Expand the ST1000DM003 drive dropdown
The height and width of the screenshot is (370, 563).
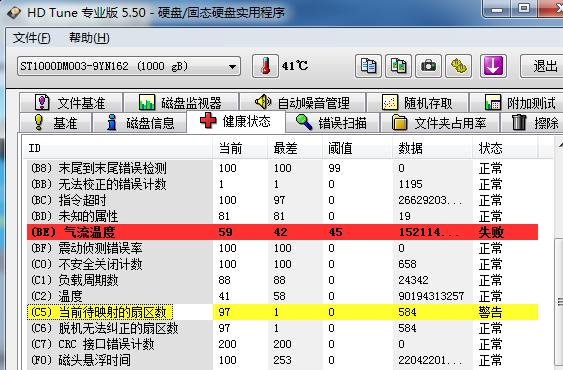(x=129, y=66)
